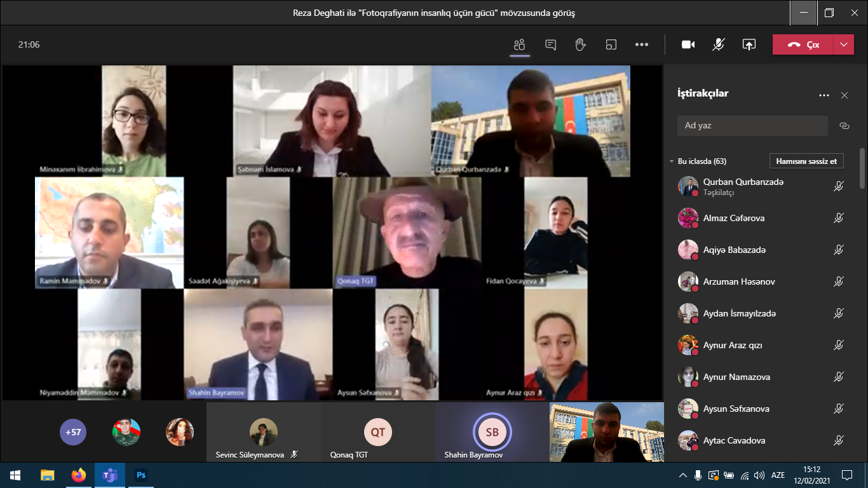
Task: Open the participants panel icon
Action: click(520, 44)
